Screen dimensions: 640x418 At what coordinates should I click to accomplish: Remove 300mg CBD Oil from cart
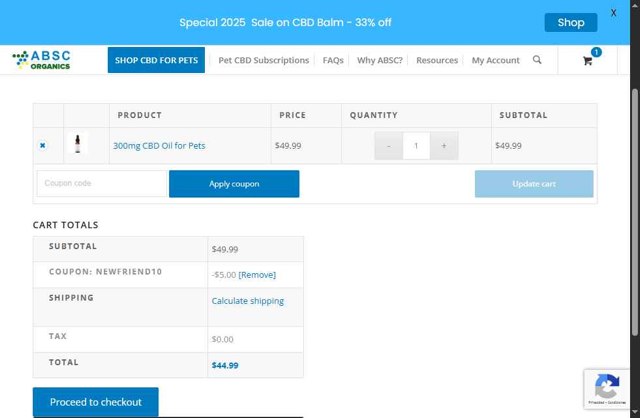pyautogui.click(x=42, y=145)
